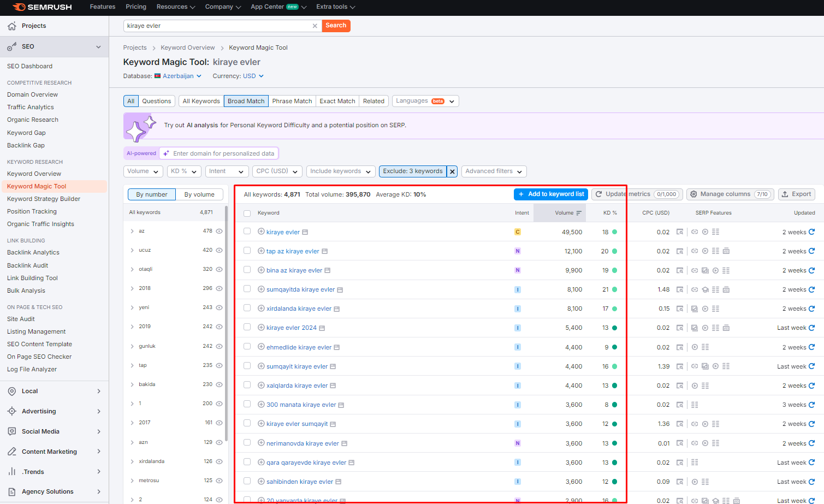Click 'Total volume: 395,870' summary text
The width and height of the screenshot is (824, 504).
pos(338,194)
